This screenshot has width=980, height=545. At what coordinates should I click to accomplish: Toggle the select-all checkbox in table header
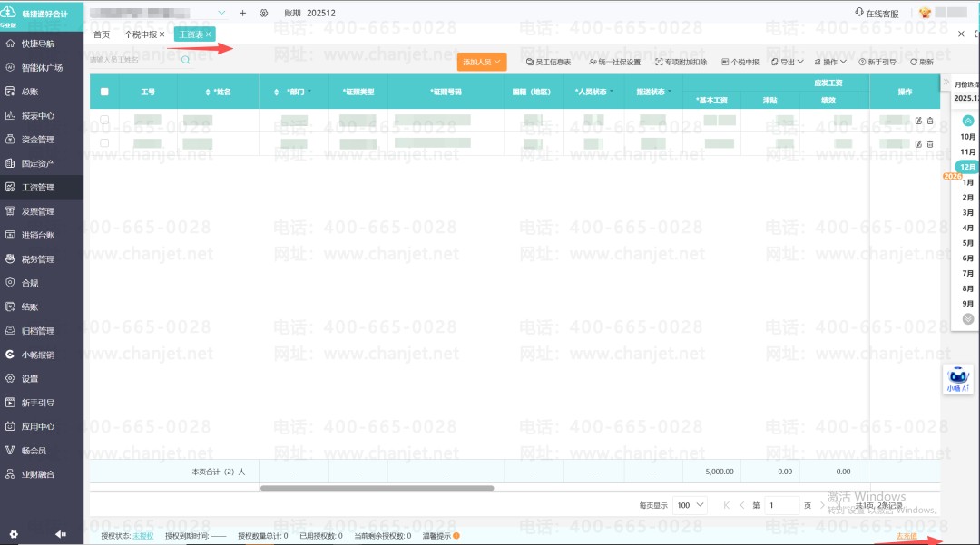[x=104, y=92]
